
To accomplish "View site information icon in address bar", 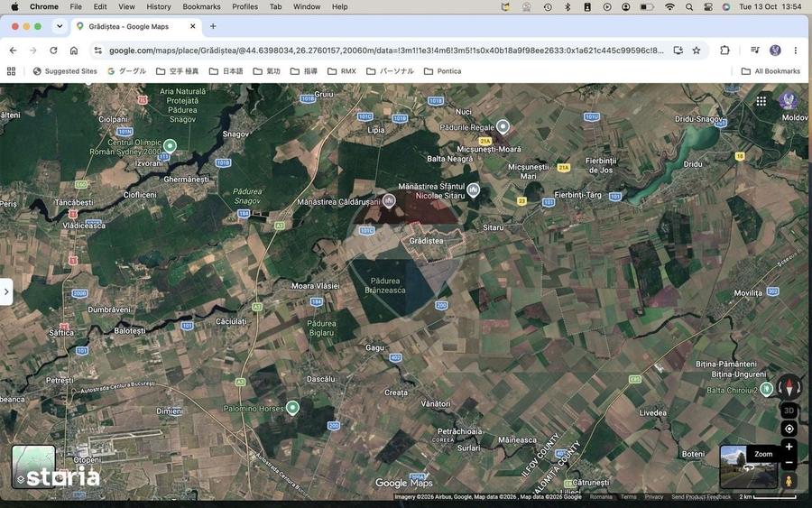I will [x=97, y=51].
